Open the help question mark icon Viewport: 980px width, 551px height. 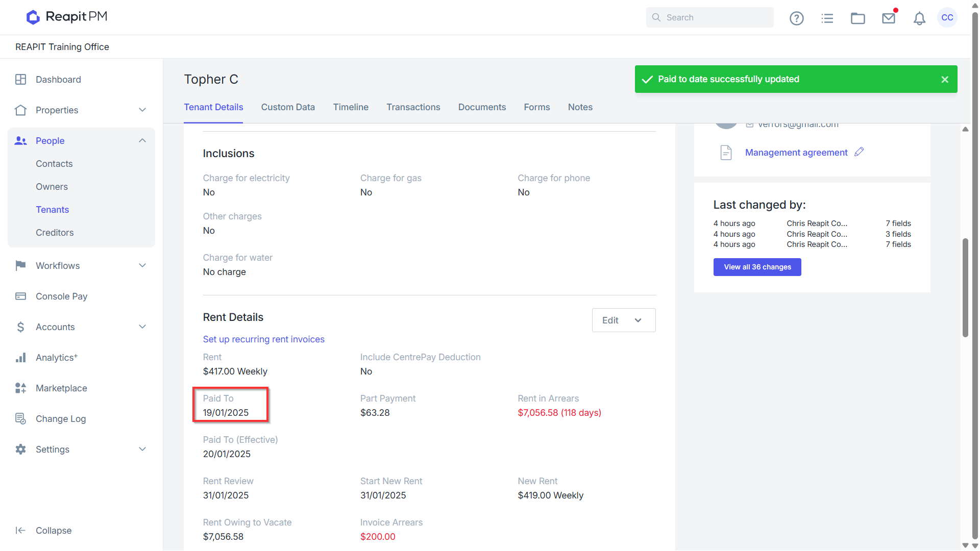click(796, 18)
